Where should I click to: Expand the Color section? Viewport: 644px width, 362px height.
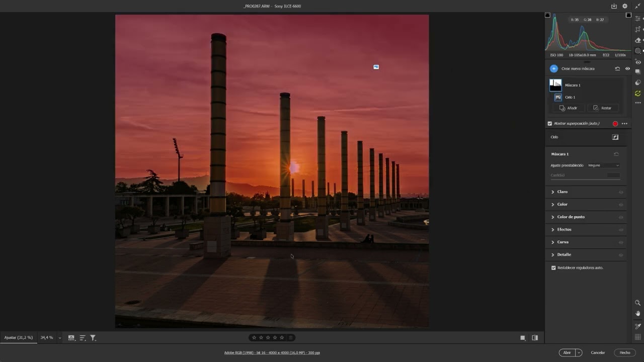(x=552, y=205)
